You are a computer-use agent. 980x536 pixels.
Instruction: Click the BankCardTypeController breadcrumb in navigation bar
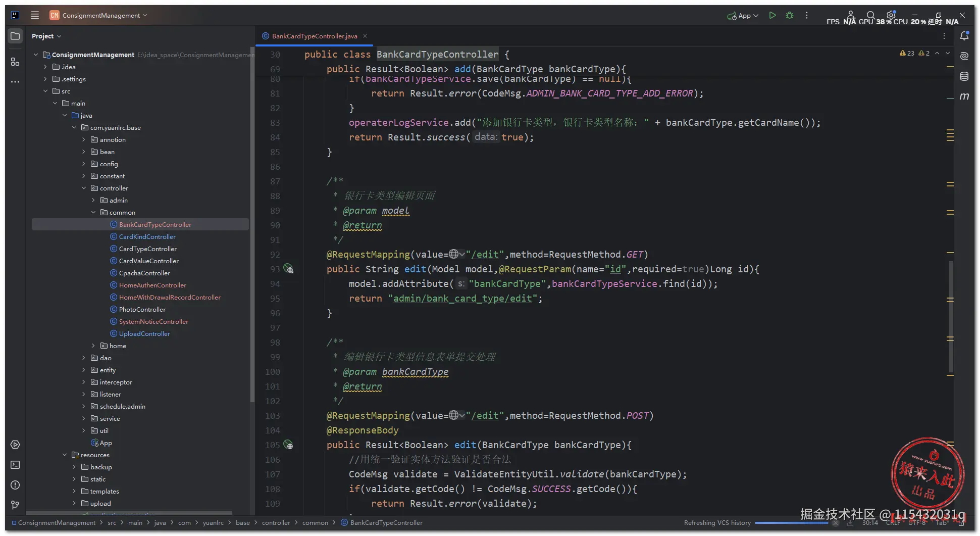382,522
